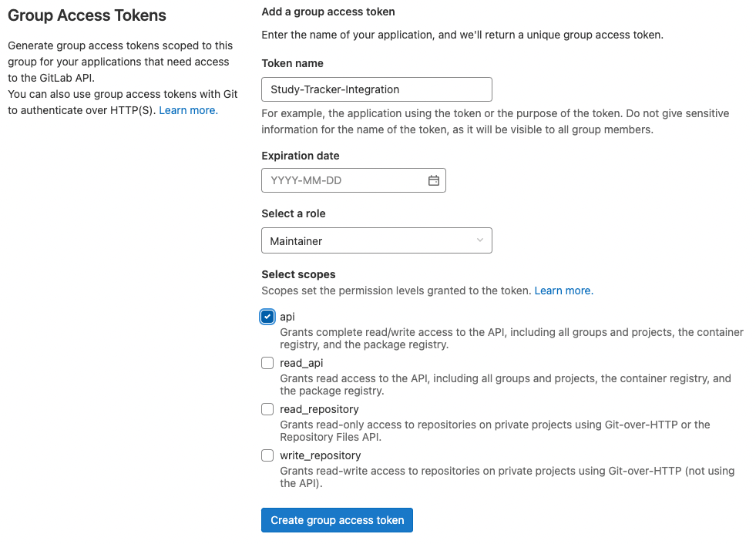Expand the role dropdown chevron arrow
The height and width of the screenshot is (544, 756).
click(480, 240)
